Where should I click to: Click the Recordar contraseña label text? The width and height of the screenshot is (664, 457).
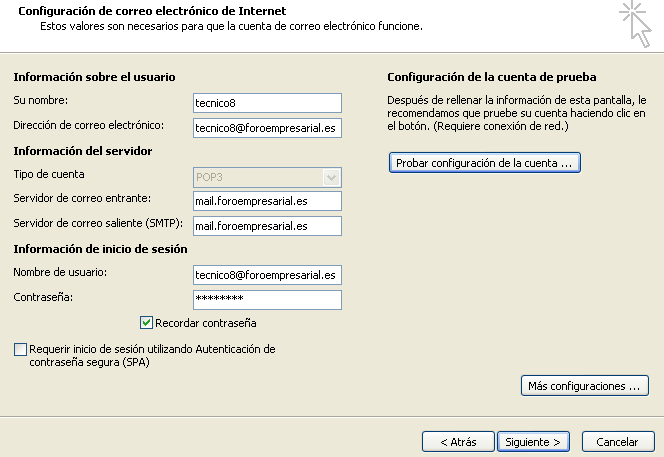pyautogui.click(x=206, y=323)
